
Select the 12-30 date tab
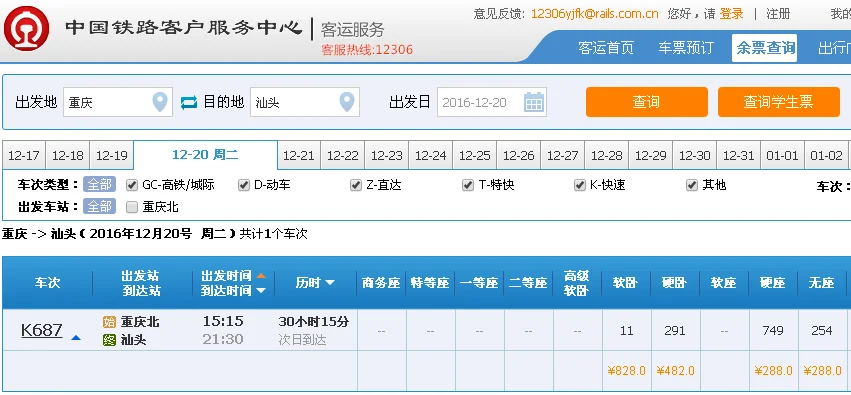coord(695,156)
